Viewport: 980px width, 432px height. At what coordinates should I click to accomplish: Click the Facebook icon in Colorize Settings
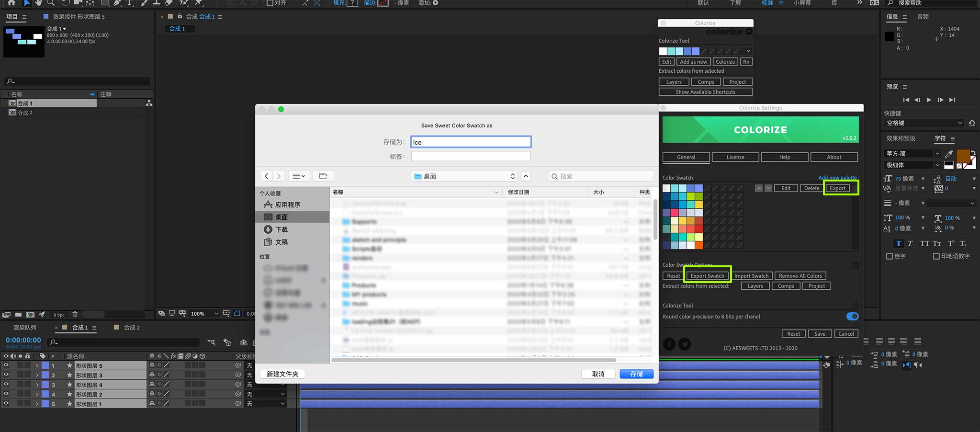pos(669,344)
